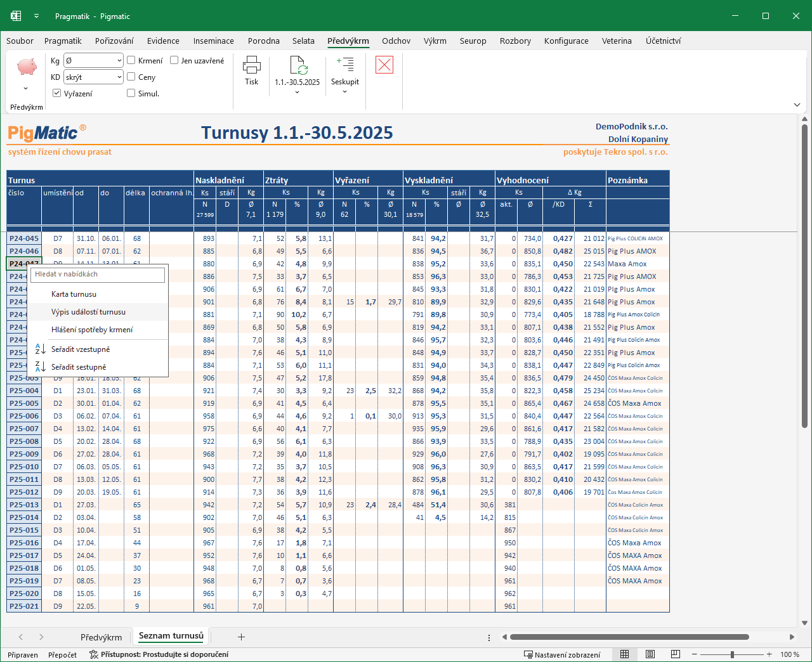Open the Veterina ribbon tab

pos(617,41)
